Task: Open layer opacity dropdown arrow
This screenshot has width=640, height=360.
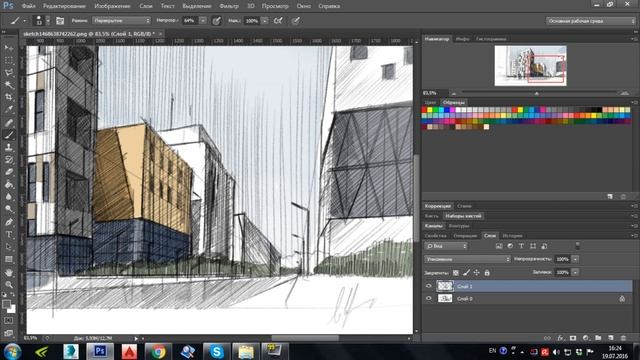Action: coord(575,259)
